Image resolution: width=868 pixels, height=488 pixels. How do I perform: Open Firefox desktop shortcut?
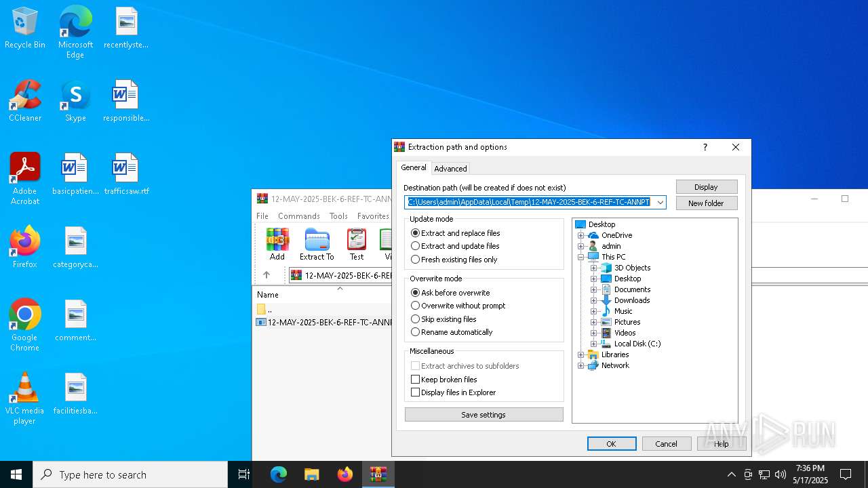tap(25, 247)
